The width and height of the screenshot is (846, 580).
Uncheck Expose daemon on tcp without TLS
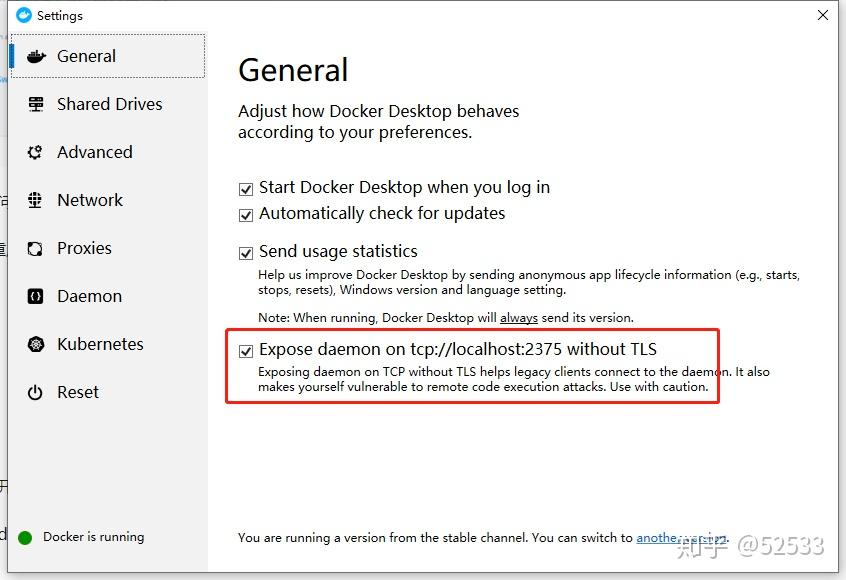pos(245,350)
